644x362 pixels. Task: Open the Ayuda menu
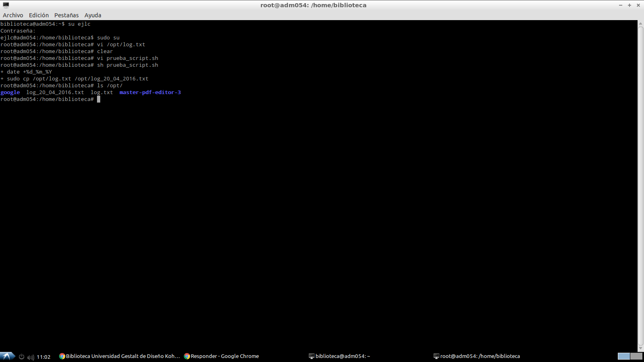coord(93,15)
